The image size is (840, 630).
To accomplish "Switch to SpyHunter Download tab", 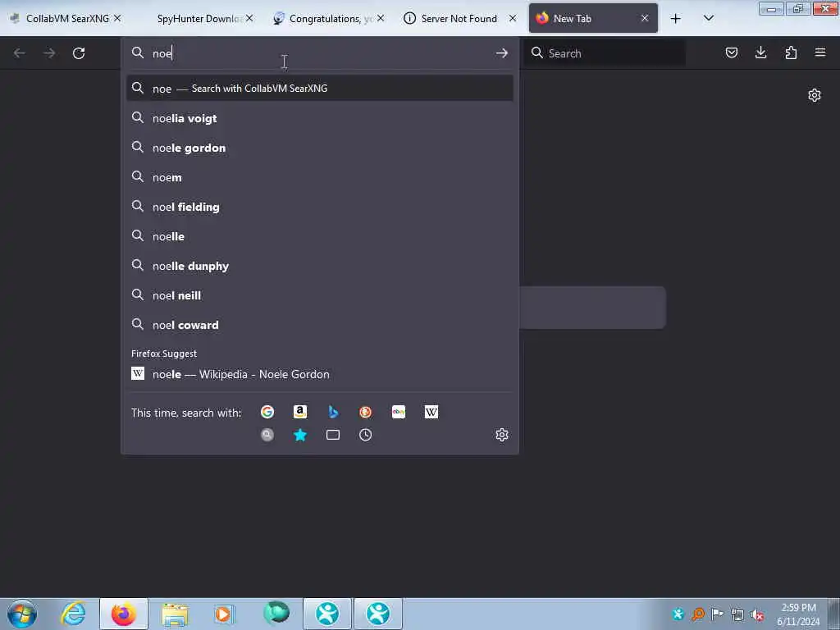I will [x=199, y=19].
